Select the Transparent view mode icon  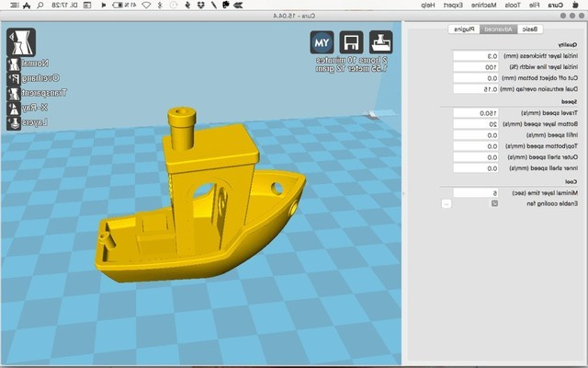pos(14,93)
